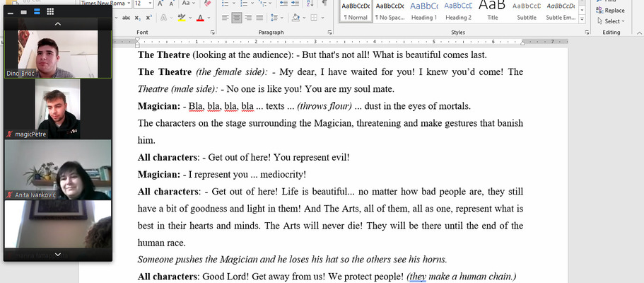Viewport: 644px width, 283px height.
Task: Select Anita Ivanković's video tile
Action: click(x=58, y=170)
